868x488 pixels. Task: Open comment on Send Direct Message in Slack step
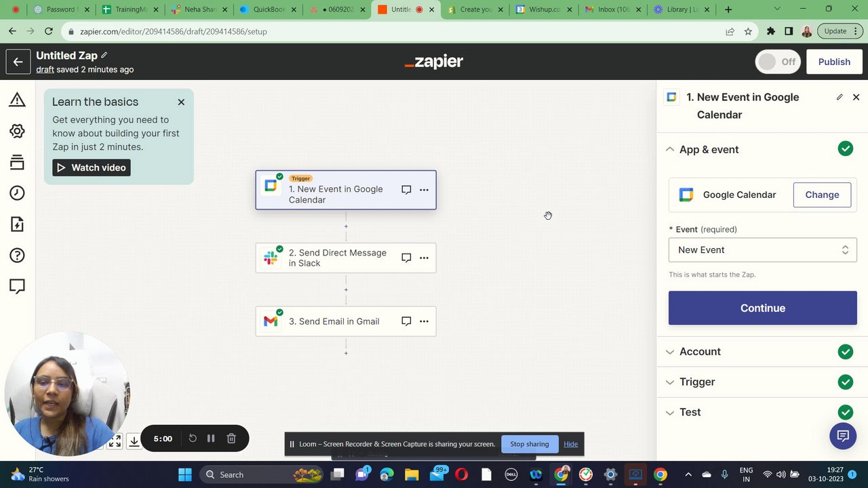click(406, 258)
